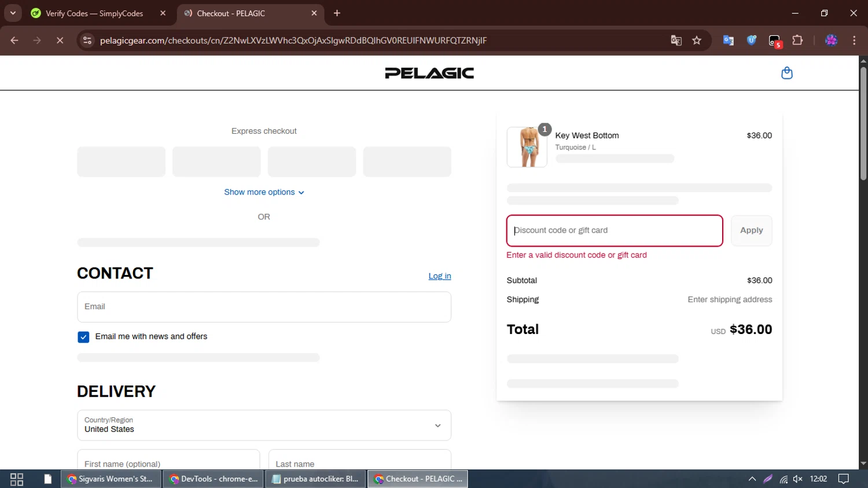Click the PELAGIC logo
The width and height of the screenshot is (868, 488).
[x=429, y=73]
